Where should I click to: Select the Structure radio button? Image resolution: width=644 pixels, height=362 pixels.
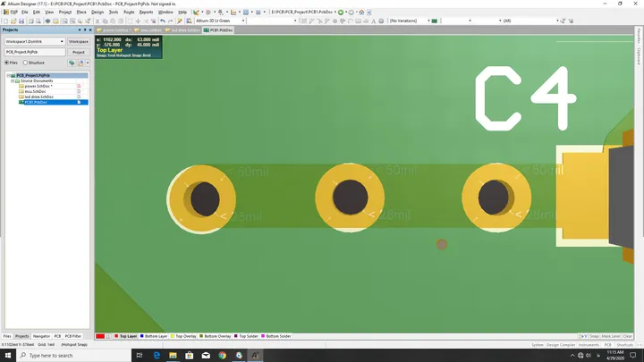[x=25, y=63]
